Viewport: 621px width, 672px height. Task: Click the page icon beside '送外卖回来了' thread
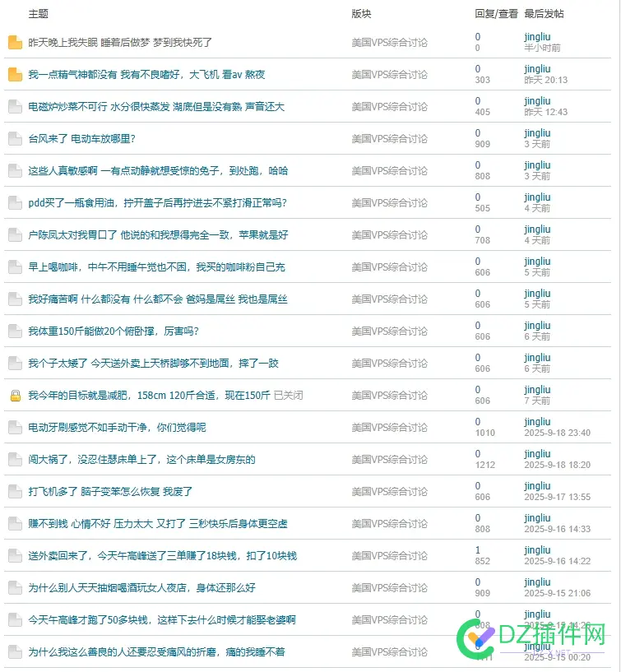(x=15, y=556)
